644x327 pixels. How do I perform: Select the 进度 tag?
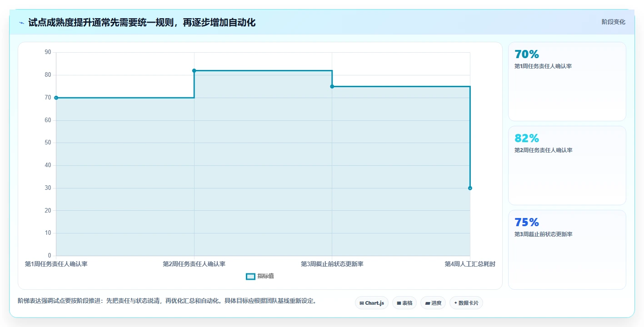pos(433,303)
